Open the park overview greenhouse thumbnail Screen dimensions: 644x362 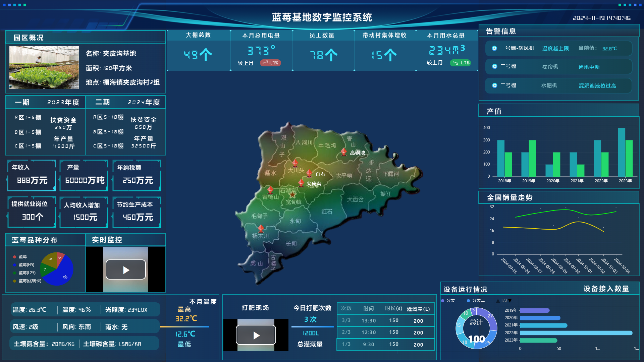pos(44,67)
